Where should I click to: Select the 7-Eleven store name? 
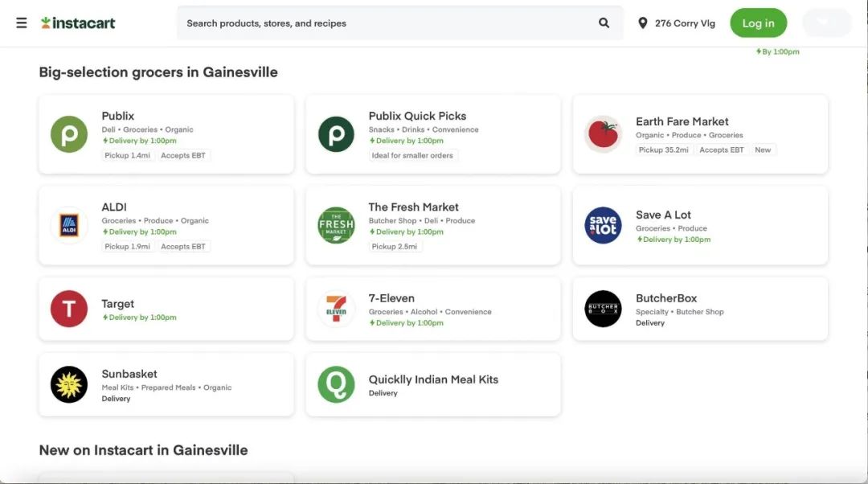click(x=391, y=298)
